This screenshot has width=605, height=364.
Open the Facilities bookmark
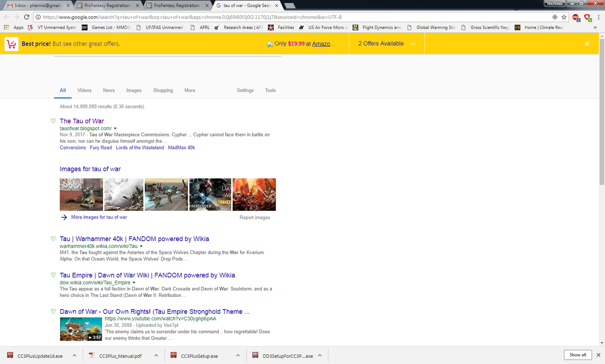281,27
